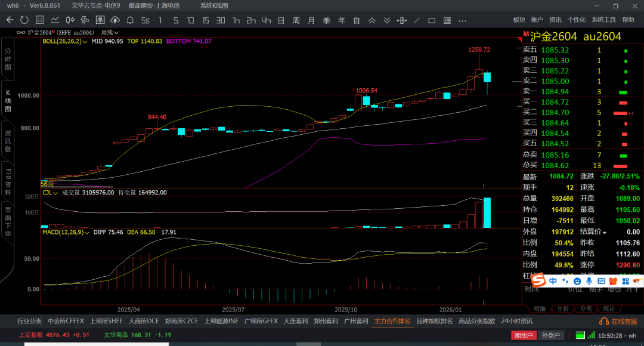Open the 个性化 menu

pyautogui.click(x=576, y=20)
